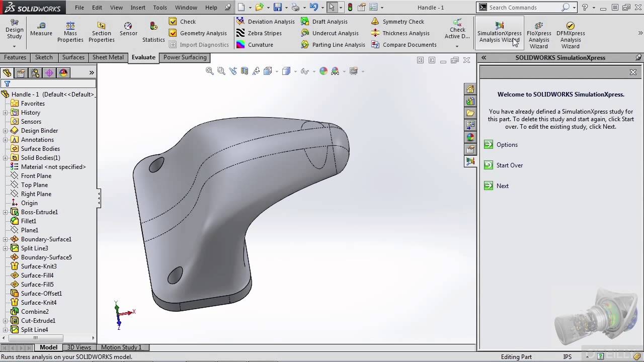
Task: Run Undercut Analysis
Action: (x=330, y=33)
